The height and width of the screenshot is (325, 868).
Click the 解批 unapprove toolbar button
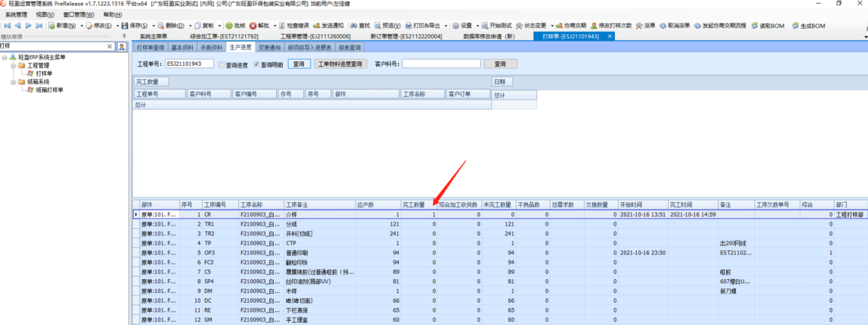coord(260,26)
